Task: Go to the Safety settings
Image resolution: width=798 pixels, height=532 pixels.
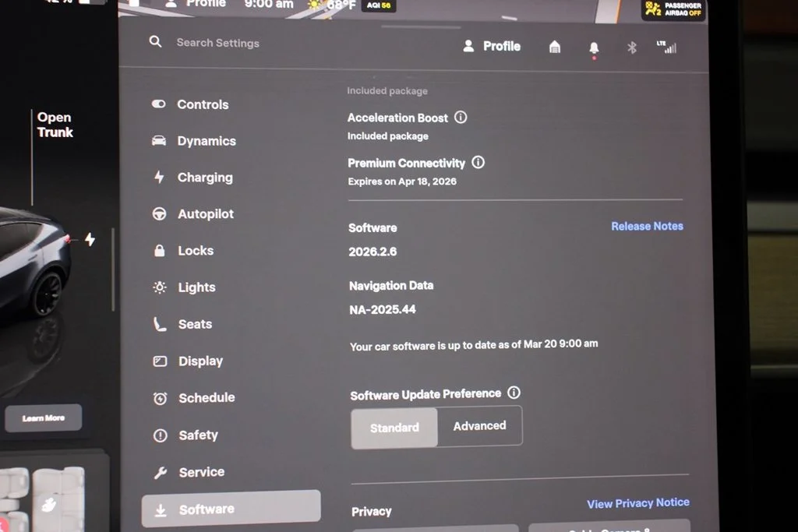Action: point(185,435)
